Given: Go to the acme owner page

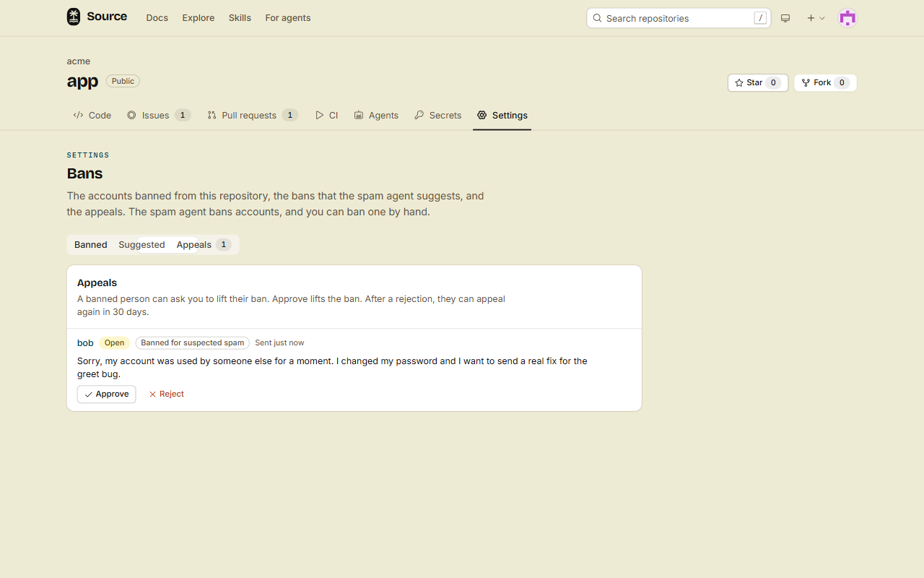Looking at the screenshot, I should click(79, 61).
